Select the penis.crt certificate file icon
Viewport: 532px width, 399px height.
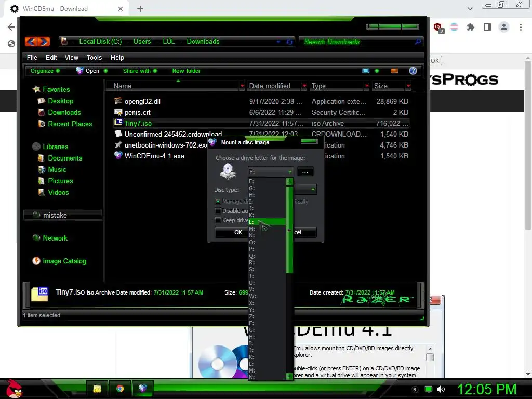(118, 112)
